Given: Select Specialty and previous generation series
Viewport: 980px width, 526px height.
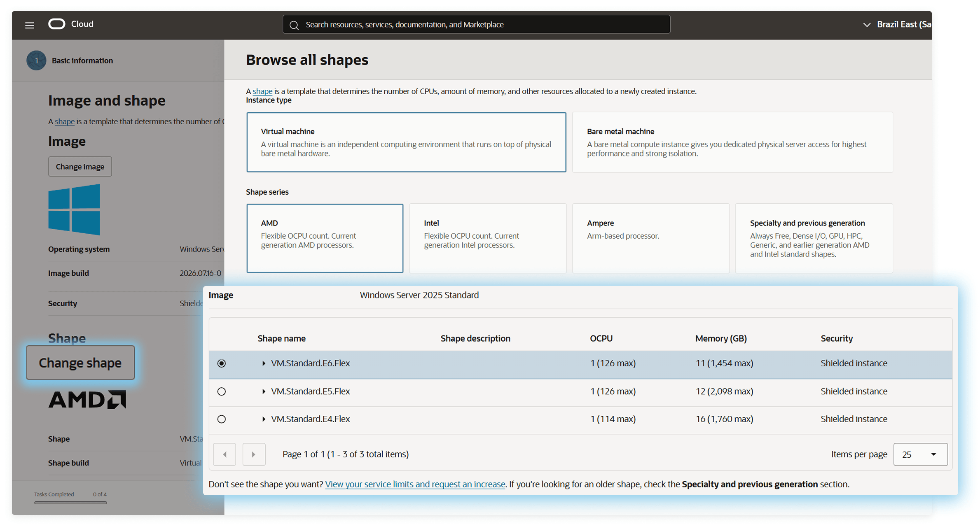Looking at the screenshot, I should (814, 238).
